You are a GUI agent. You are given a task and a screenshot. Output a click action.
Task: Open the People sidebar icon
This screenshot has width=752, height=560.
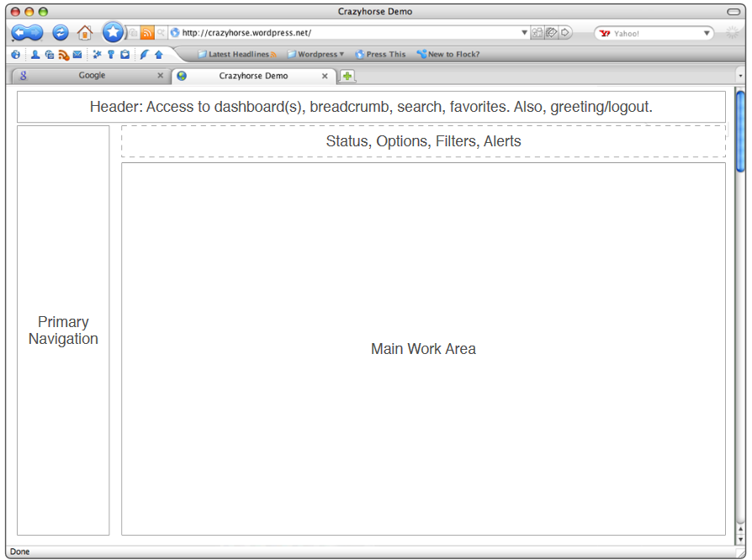click(x=35, y=55)
